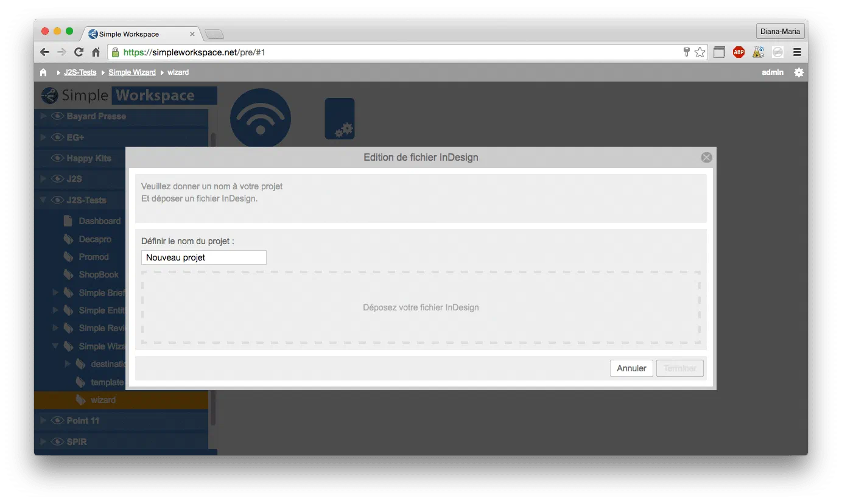
Task: Bookmark this page with the star icon
Action: pyautogui.click(x=700, y=52)
